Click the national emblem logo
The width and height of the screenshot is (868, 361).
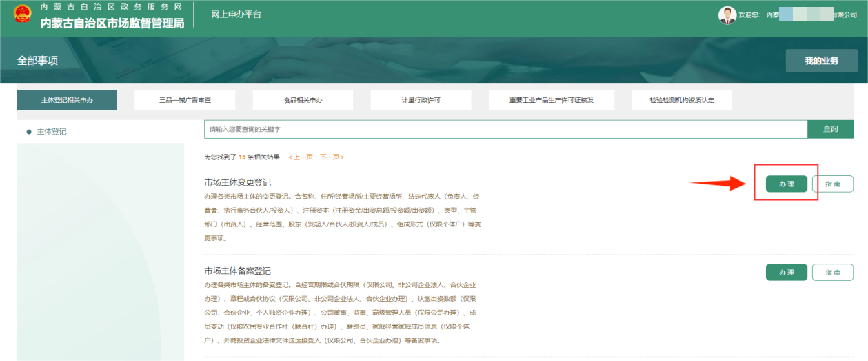coord(23,14)
